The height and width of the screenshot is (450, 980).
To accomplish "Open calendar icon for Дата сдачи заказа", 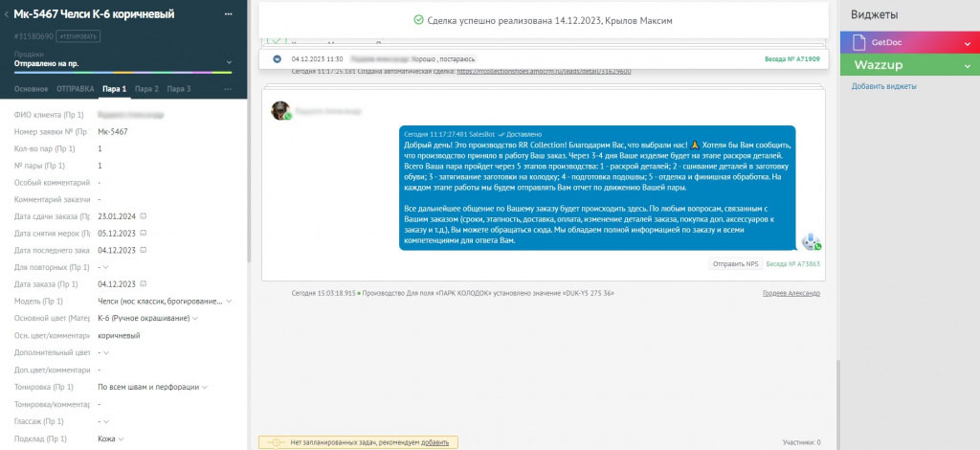I will (144, 216).
